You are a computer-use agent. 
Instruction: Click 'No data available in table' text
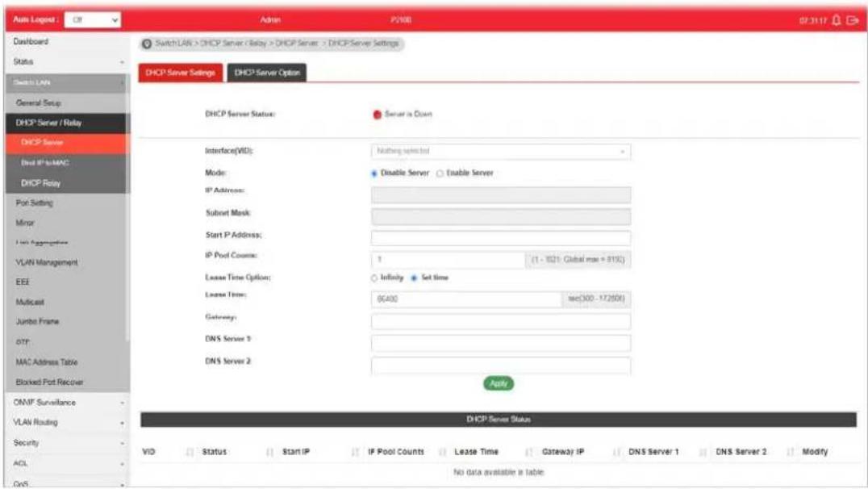click(499, 472)
